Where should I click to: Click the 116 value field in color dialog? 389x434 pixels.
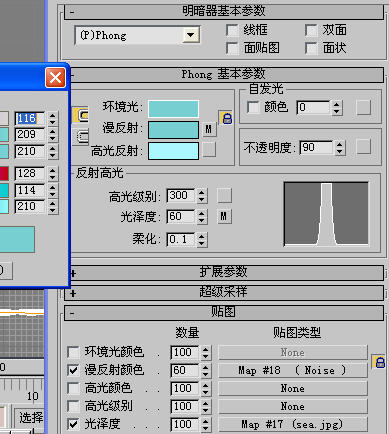click(x=29, y=118)
